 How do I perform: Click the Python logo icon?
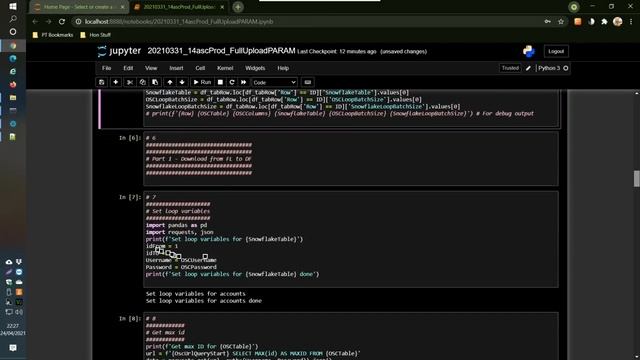point(529,51)
